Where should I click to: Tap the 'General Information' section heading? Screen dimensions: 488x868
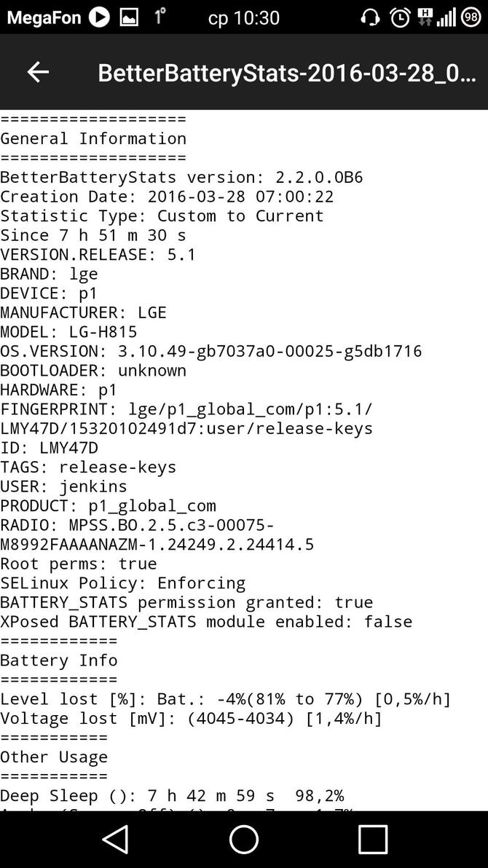[x=93, y=138]
